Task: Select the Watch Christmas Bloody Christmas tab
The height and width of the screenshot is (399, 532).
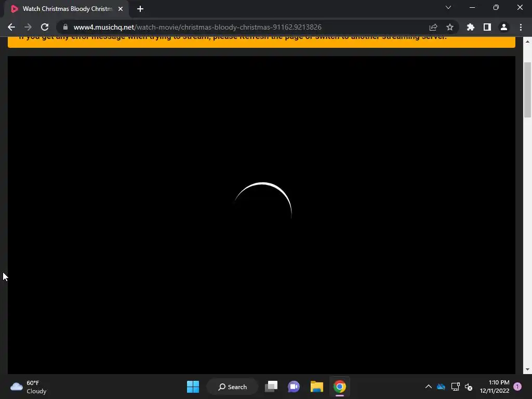Action: pyautogui.click(x=66, y=9)
